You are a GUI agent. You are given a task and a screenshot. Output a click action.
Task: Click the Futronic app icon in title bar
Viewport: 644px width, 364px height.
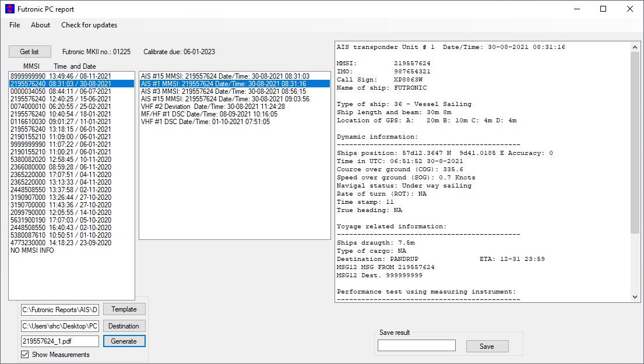coord(9,9)
